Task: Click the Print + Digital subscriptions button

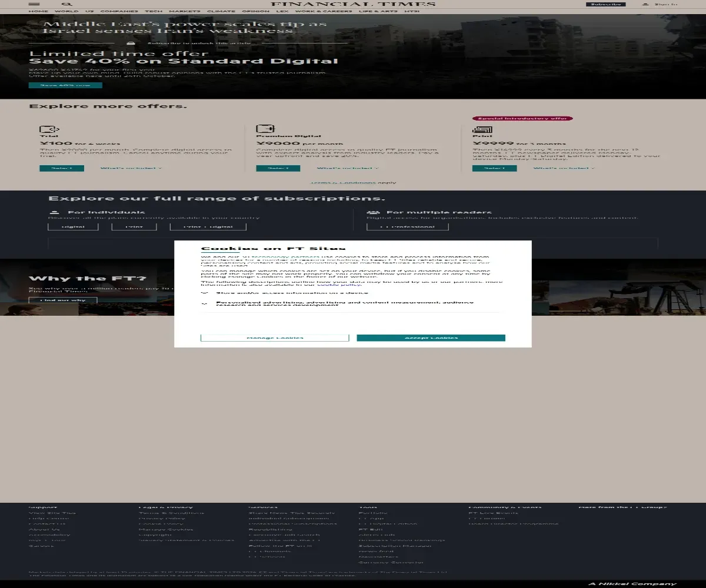Action: (208, 226)
